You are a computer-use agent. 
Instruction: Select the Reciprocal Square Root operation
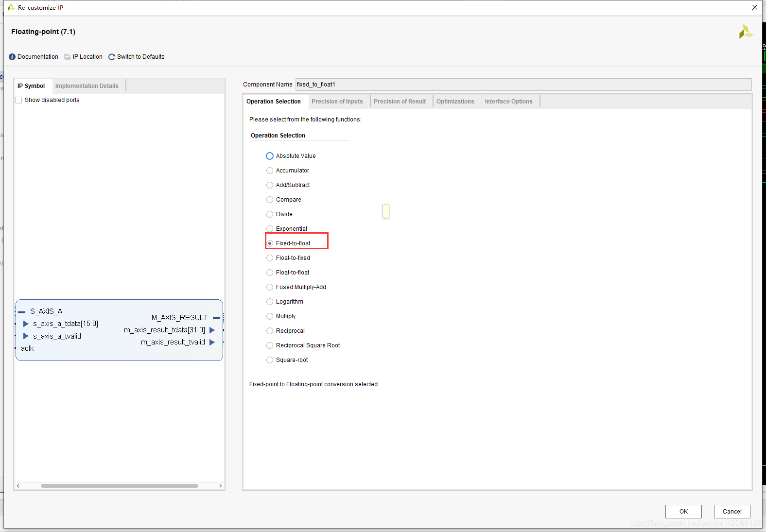pyautogui.click(x=270, y=345)
